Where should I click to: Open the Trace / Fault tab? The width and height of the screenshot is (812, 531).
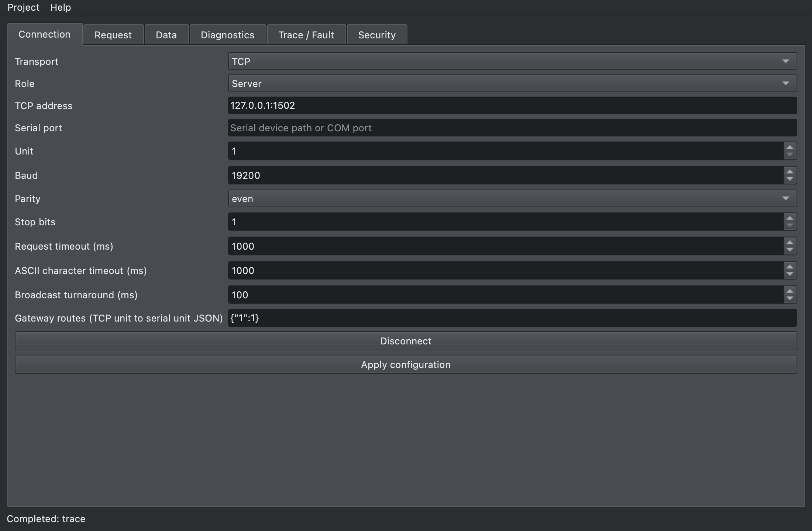[306, 35]
